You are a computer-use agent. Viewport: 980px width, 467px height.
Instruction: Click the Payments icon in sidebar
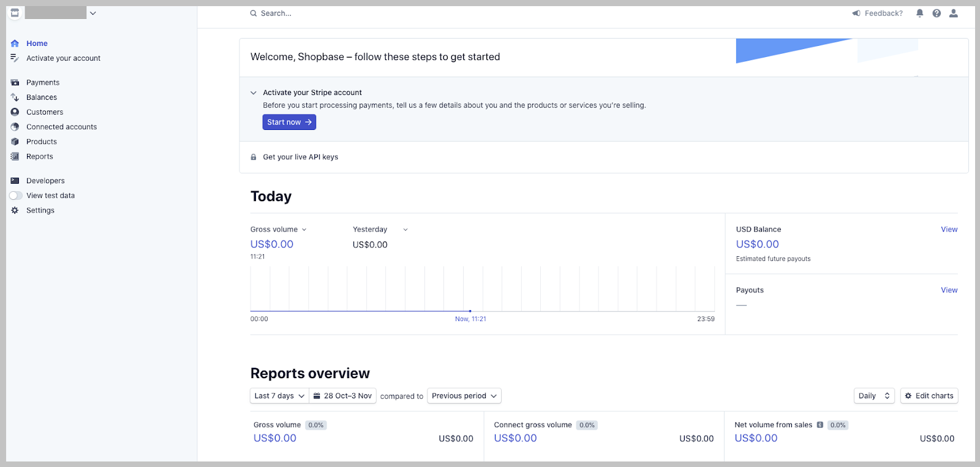click(x=15, y=83)
